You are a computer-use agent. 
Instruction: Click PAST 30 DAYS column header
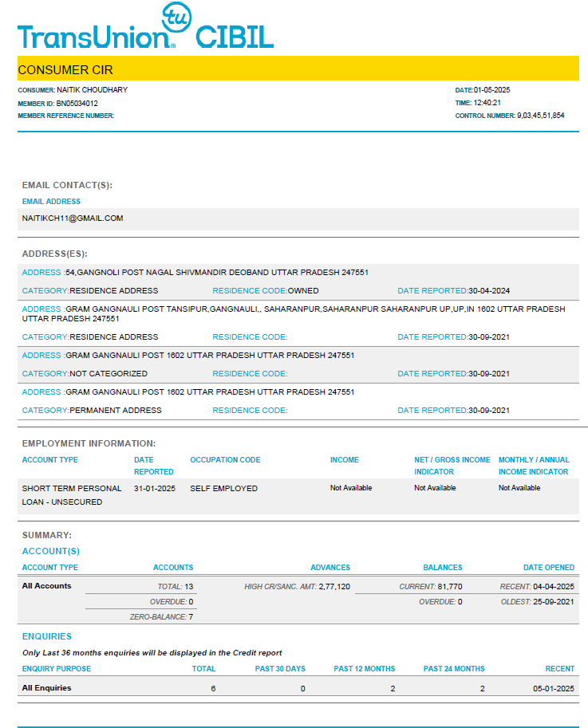tap(280, 668)
